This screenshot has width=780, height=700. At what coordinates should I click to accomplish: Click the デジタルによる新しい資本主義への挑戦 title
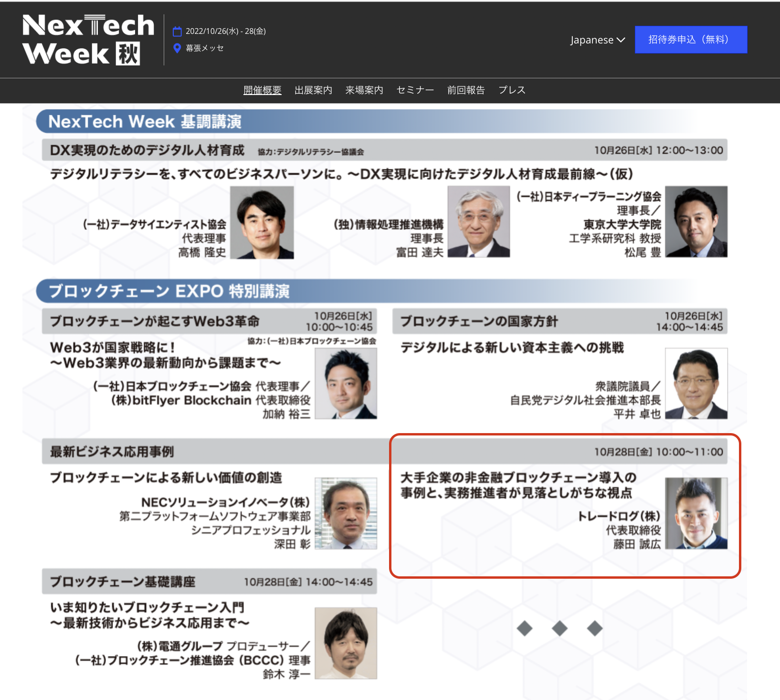click(x=512, y=348)
